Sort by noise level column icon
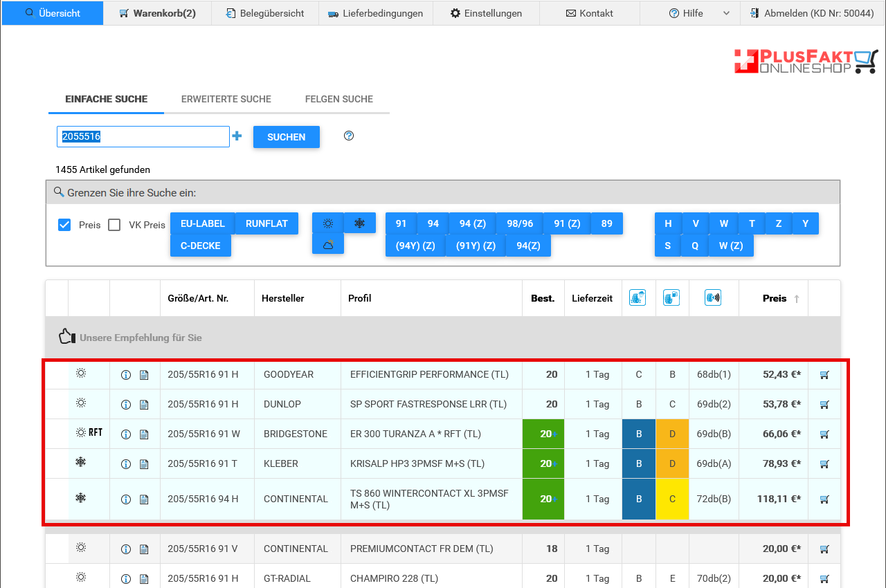The height and width of the screenshot is (588, 886). click(x=713, y=297)
